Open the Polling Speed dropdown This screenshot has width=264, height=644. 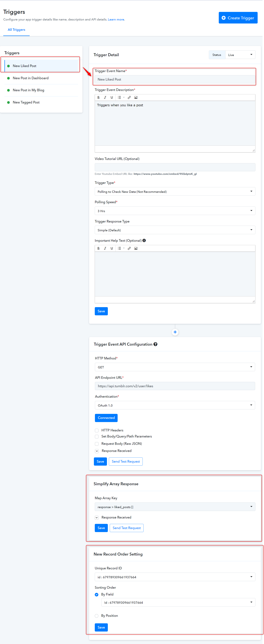tap(175, 211)
